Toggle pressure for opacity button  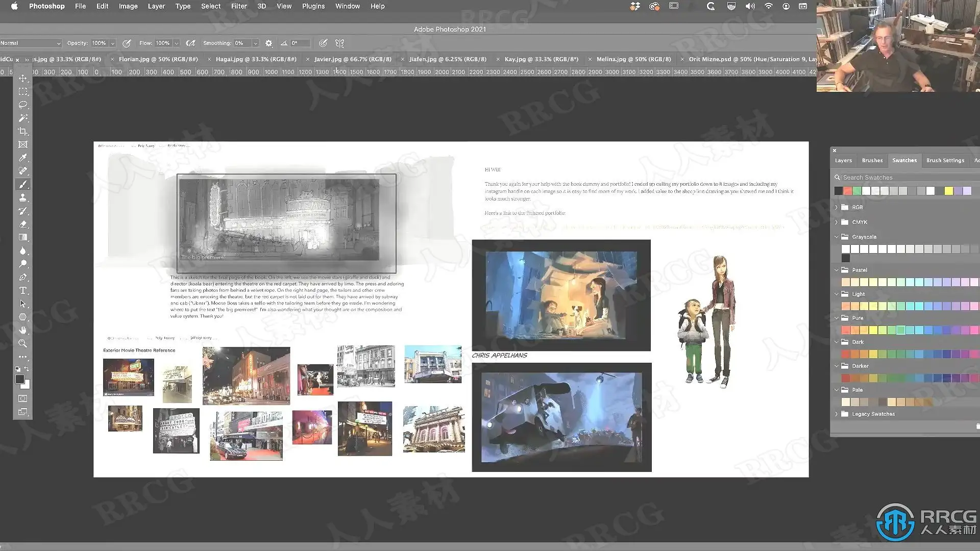(x=127, y=43)
